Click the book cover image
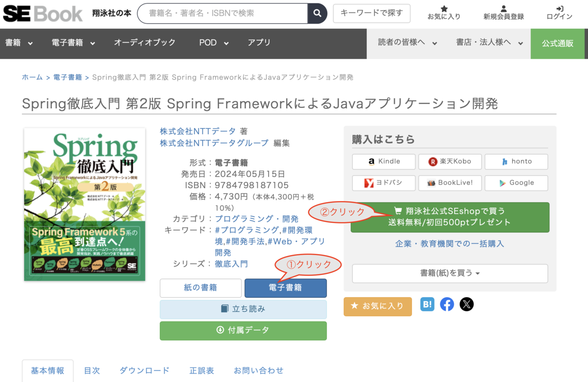Image resolution: width=588 pixels, height=382 pixels. [85, 204]
